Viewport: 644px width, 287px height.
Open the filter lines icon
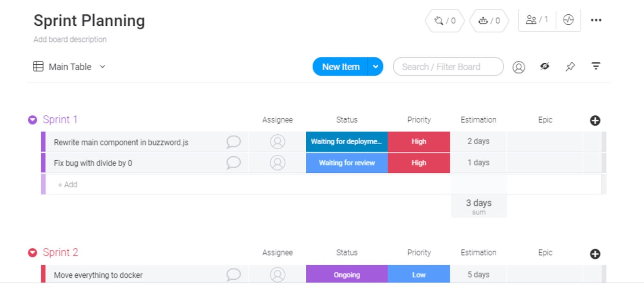coord(596,66)
